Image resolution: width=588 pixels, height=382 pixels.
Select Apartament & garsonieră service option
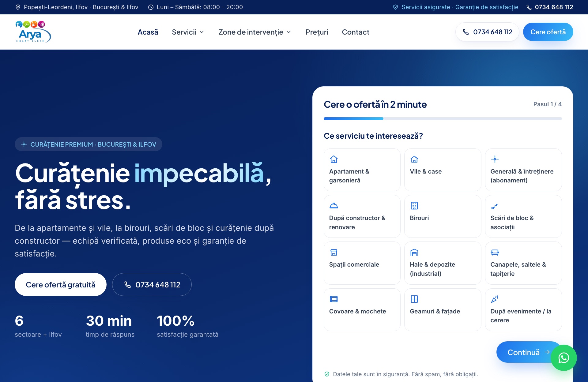click(x=362, y=170)
